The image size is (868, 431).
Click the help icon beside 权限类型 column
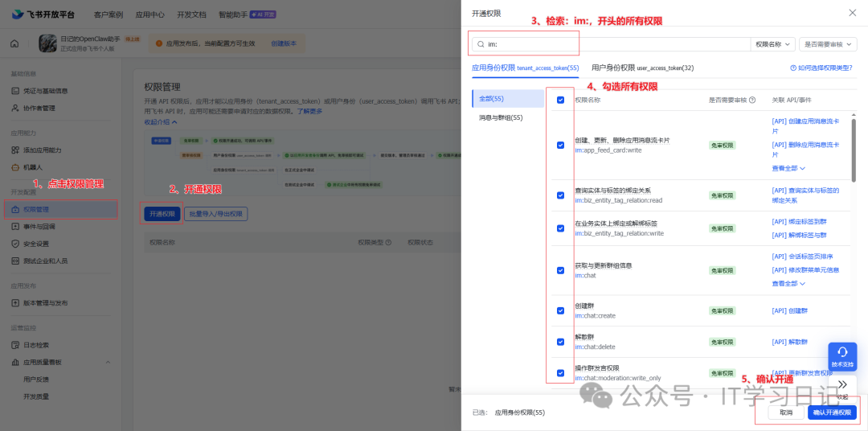[389, 243]
